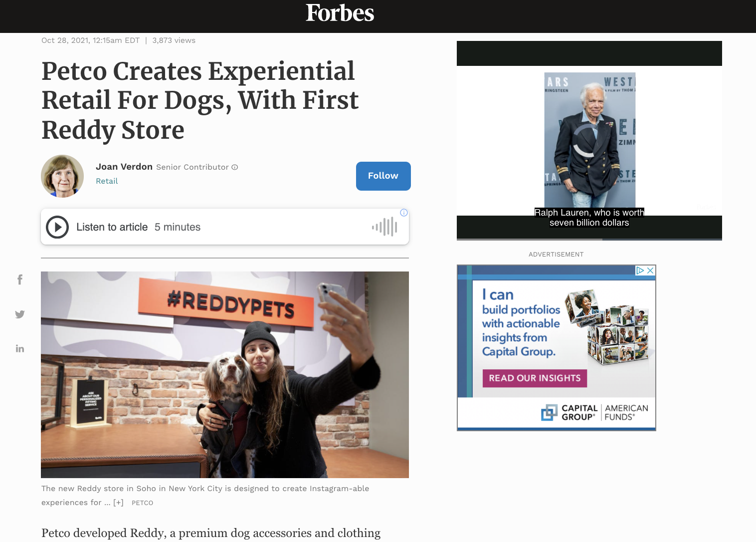
Task: Click the audio waveform icon
Action: [x=384, y=227]
